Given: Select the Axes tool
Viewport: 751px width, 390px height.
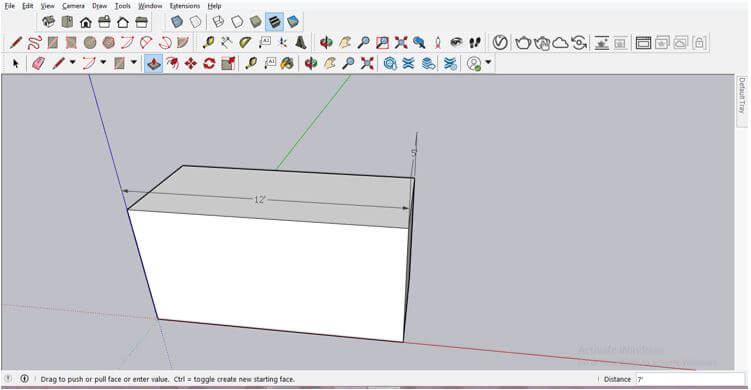Looking at the screenshot, I should [x=283, y=43].
